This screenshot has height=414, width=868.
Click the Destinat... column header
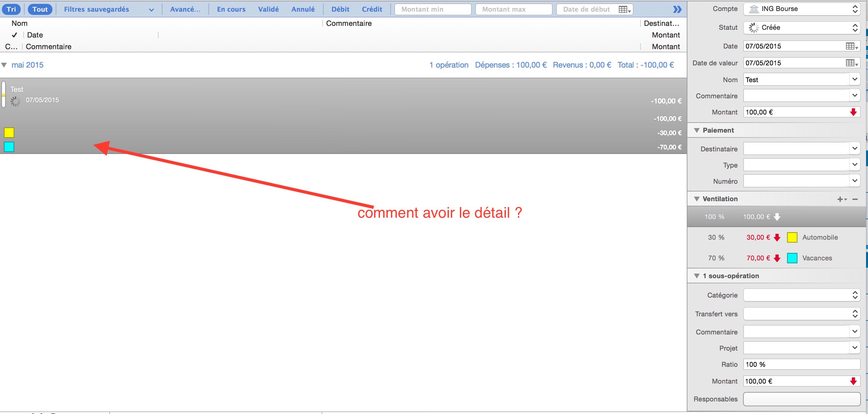point(661,23)
